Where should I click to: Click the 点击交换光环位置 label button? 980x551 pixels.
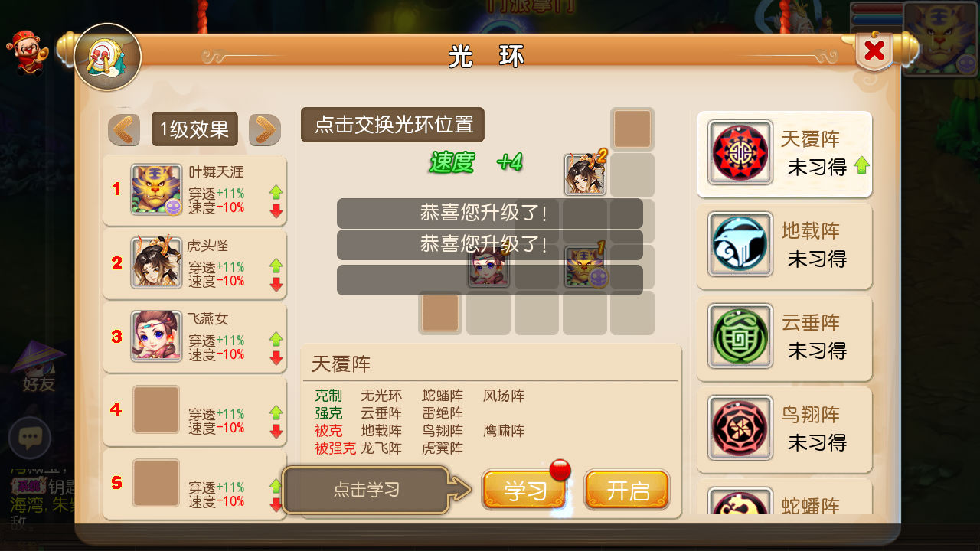point(393,125)
